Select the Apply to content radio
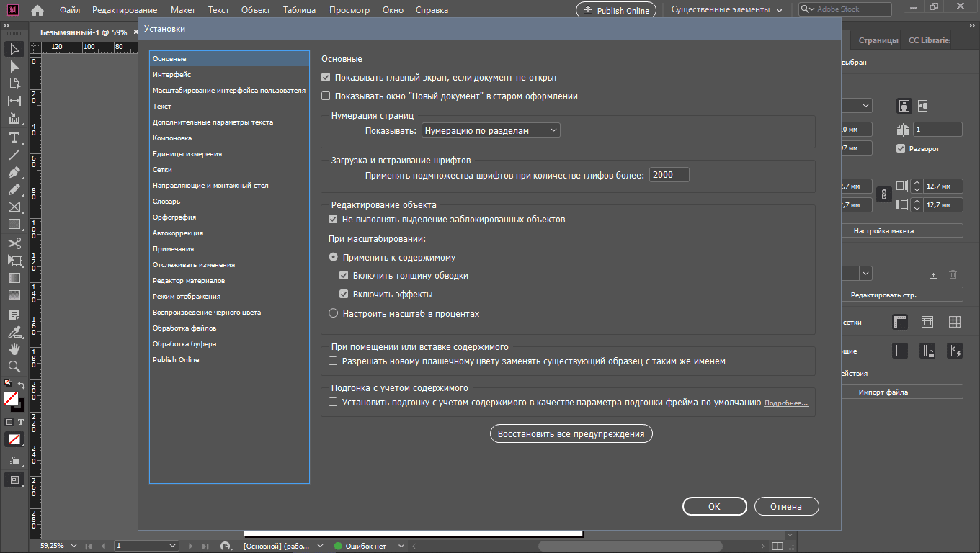The height and width of the screenshot is (553, 980). click(333, 257)
